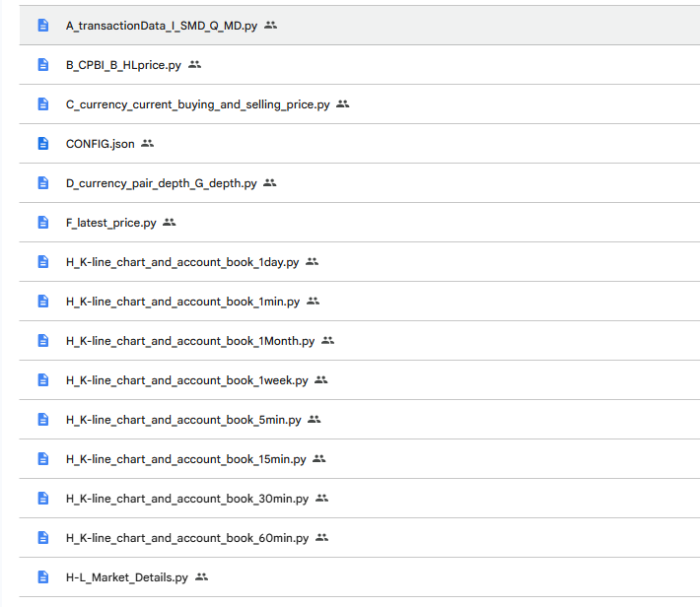This screenshot has width=700, height=607.
Task: Click the file icon for H_K-line_chart_and_account_book_1Month.py
Action: coord(42,341)
